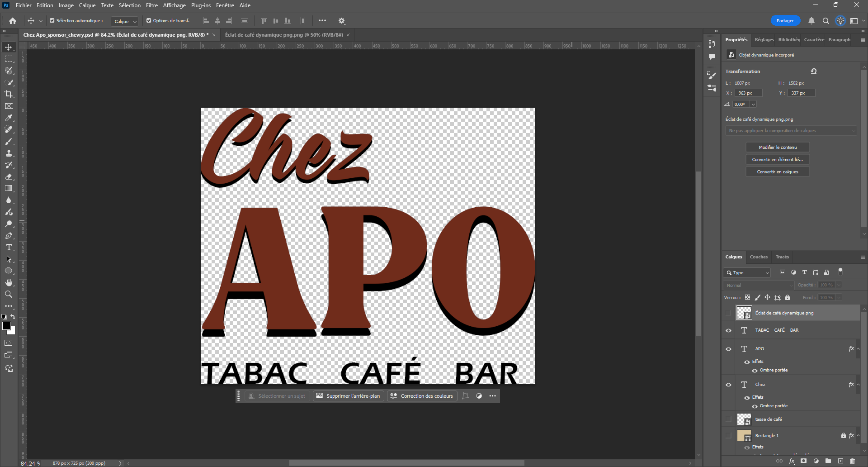This screenshot has width=868, height=467.
Task: Show the Éclat de café dynamique png layer
Action: 728,313
